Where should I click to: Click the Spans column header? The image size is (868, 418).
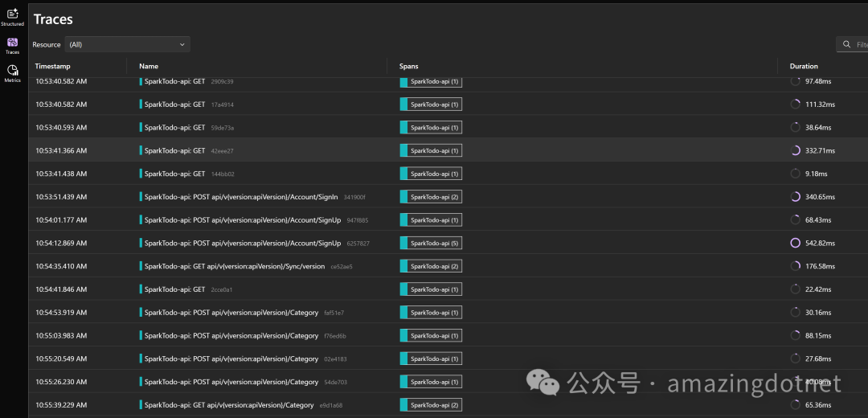[408, 66]
